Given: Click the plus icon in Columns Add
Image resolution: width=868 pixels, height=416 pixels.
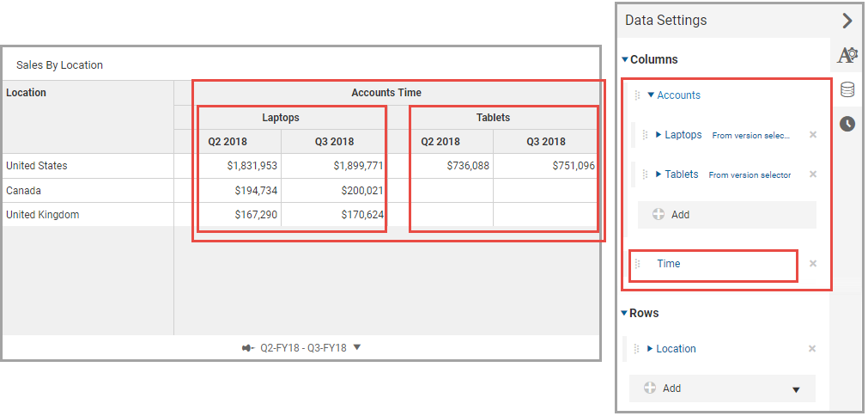Looking at the screenshot, I should pyautogui.click(x=659, y=214).
